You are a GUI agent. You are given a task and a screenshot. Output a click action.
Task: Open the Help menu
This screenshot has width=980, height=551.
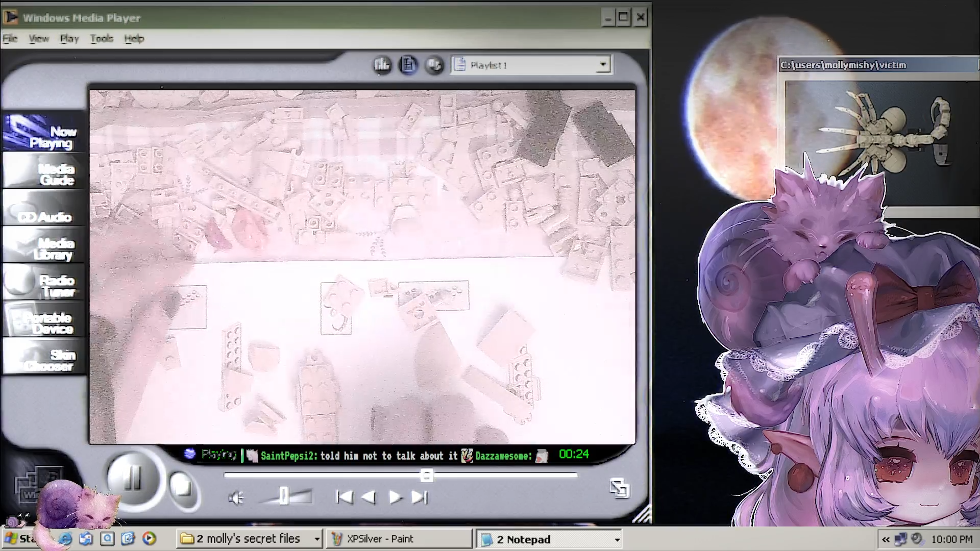[x=134, y=38]
